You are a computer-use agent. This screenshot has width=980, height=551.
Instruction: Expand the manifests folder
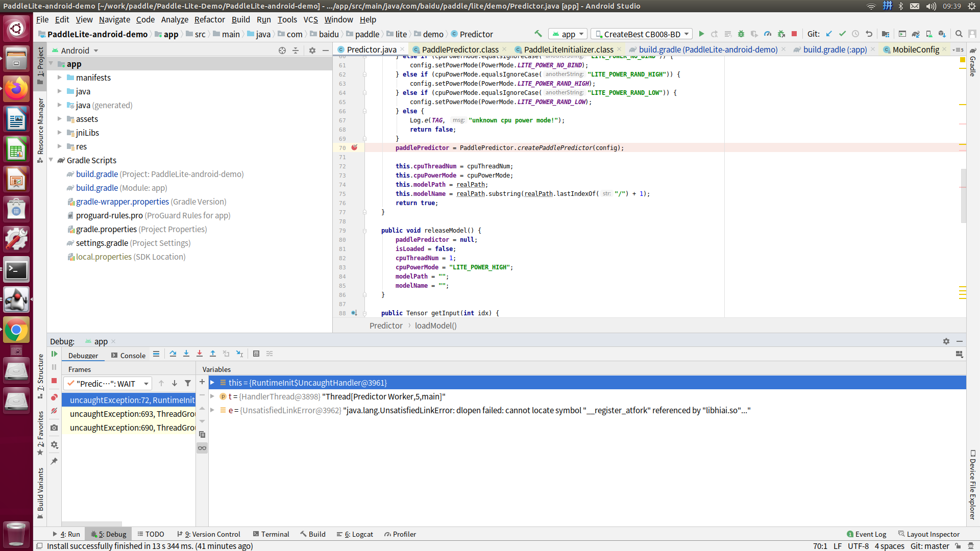[59, 78]
